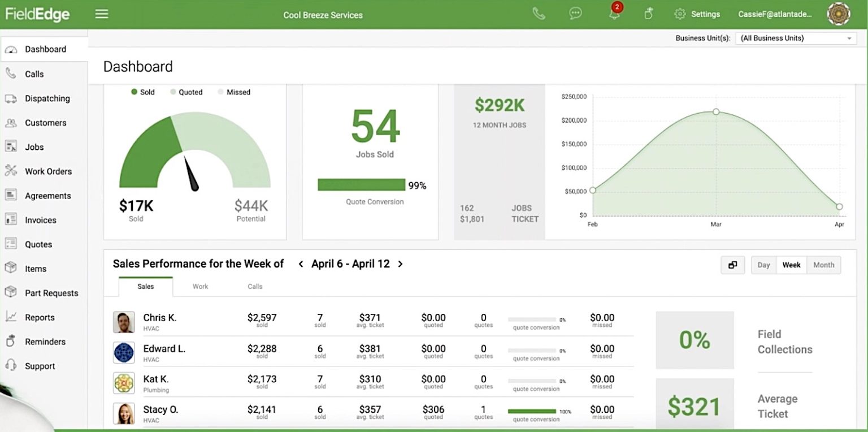Check notifications via the bell icon

tap(614, 14)
